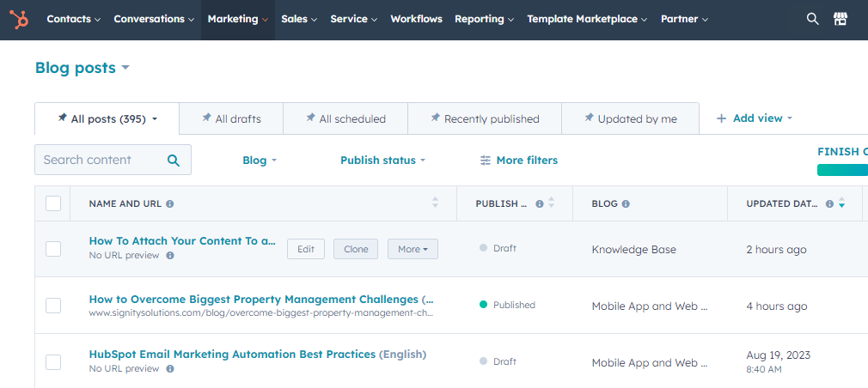Sort by PUBLISH status column arrows
The height and width of the screenshot is (388, 868).
[x=551, y=203]
